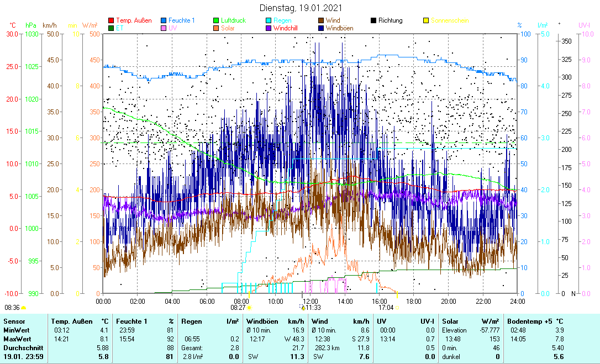Click the dark green ET legend square
Screen dimensions: 600x364
(111, 28)
